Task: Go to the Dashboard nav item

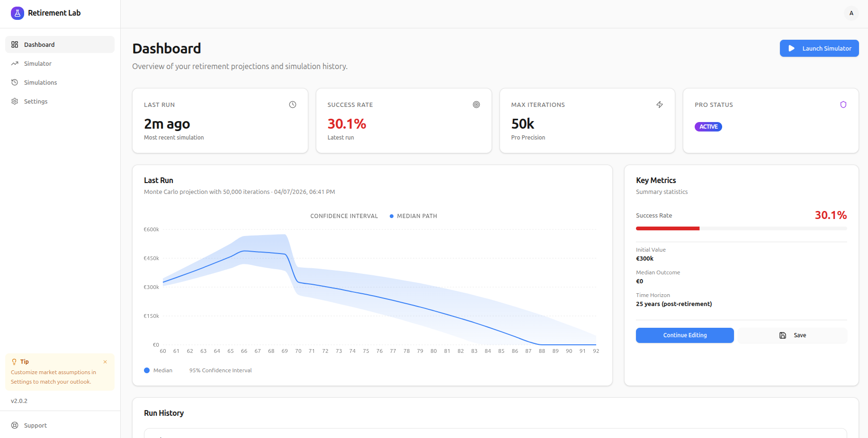Action: [60, 44]
